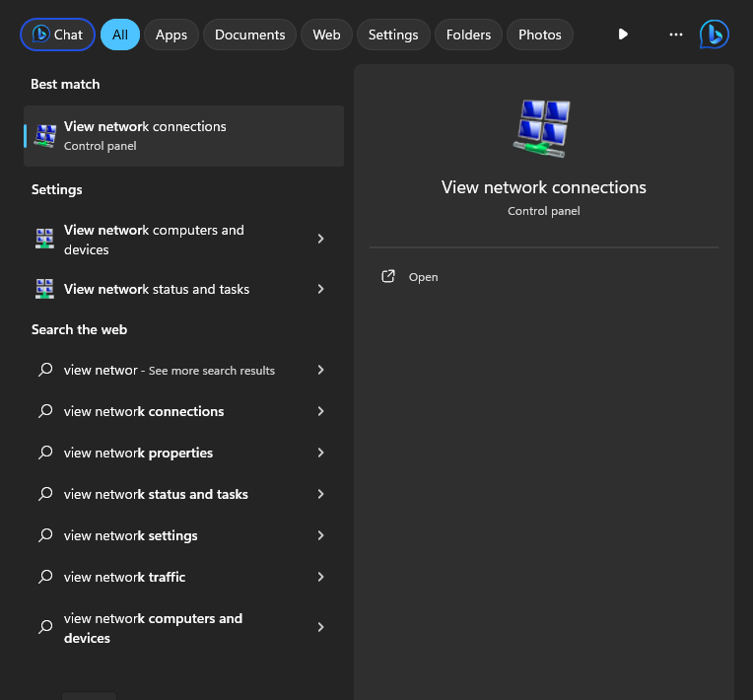The width and height of the screenshot is (753, 700).
Task: Switch to the Folders filter tab
Action: [469, 35]
